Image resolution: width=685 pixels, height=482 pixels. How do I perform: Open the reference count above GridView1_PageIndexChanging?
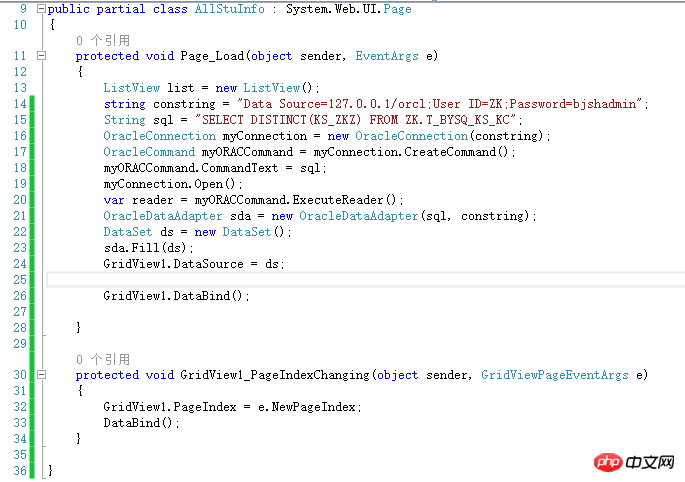[x=103, y=359]
